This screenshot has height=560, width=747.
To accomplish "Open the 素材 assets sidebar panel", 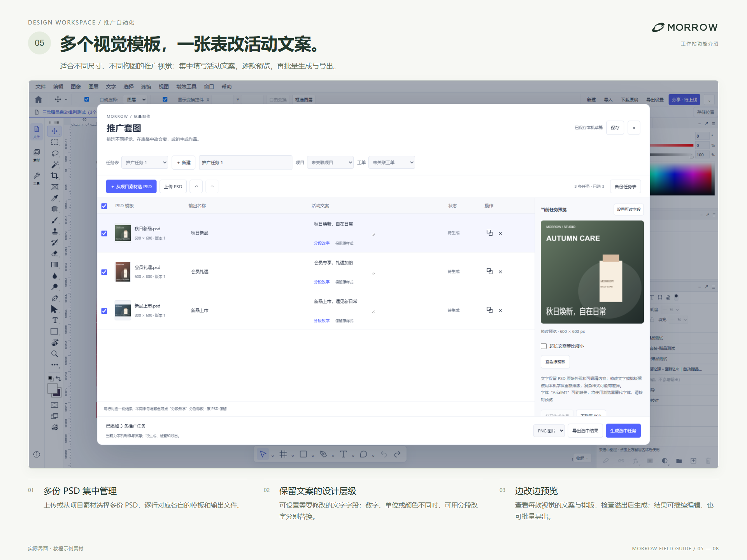I will click(x=37, y=155).
